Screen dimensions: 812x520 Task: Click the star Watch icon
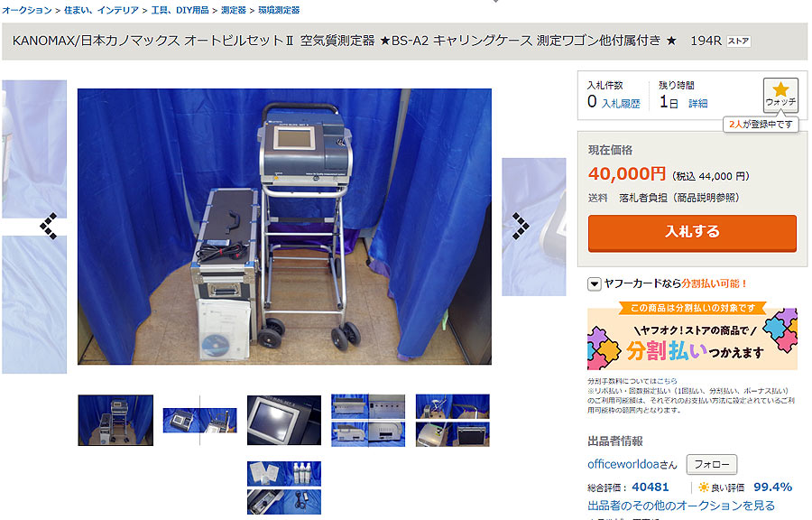(x=780, y=95)
